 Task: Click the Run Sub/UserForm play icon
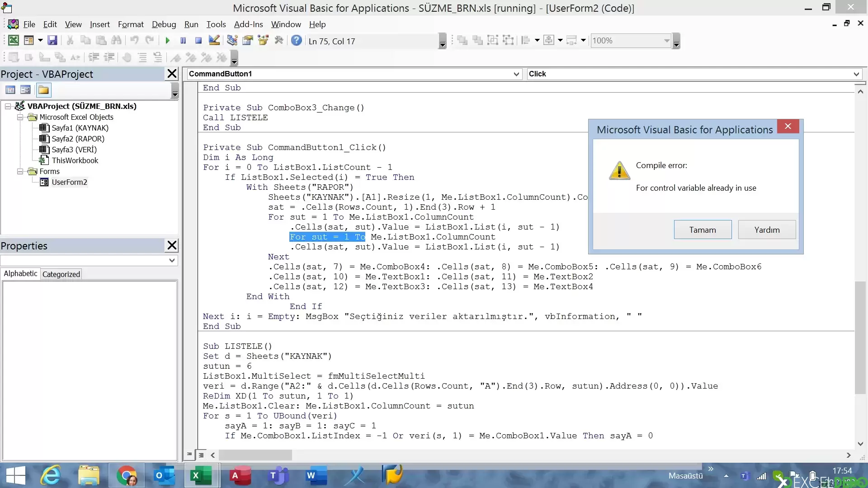click(168, 41)
